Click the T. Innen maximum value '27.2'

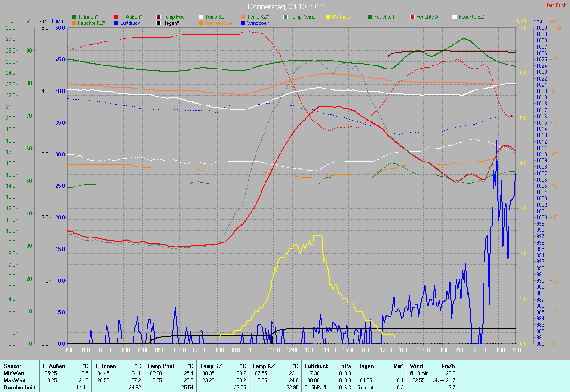pyautogui.click(x=136, y=380)
